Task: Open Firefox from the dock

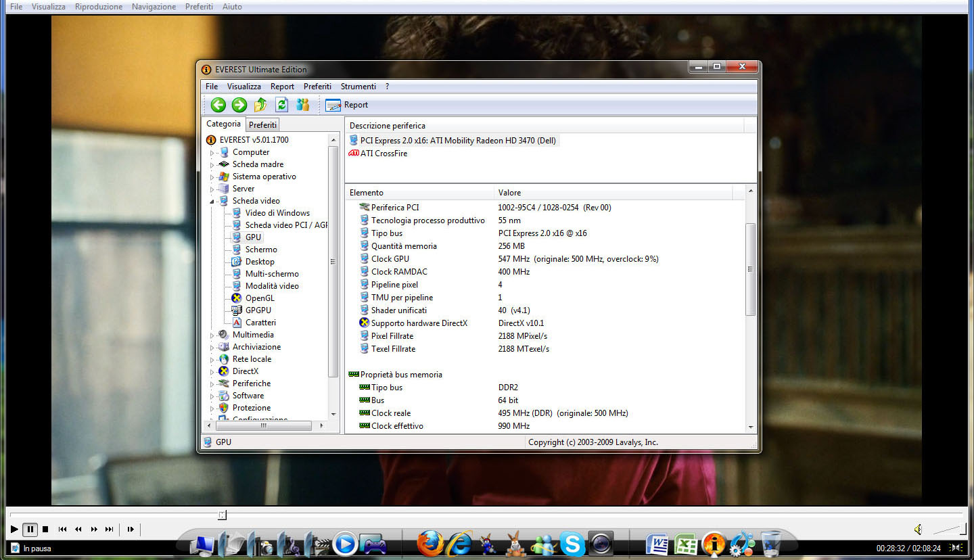Action: (430, 543)
